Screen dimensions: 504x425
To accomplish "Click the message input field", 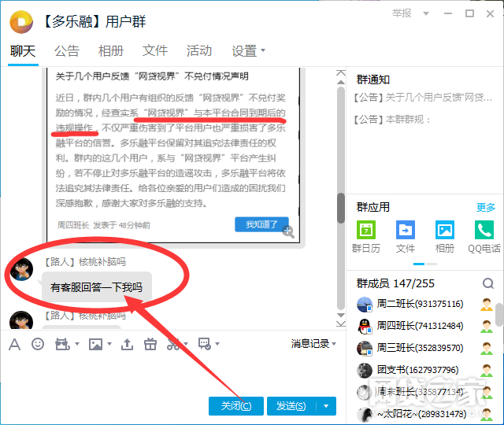I will pos(173,374).
